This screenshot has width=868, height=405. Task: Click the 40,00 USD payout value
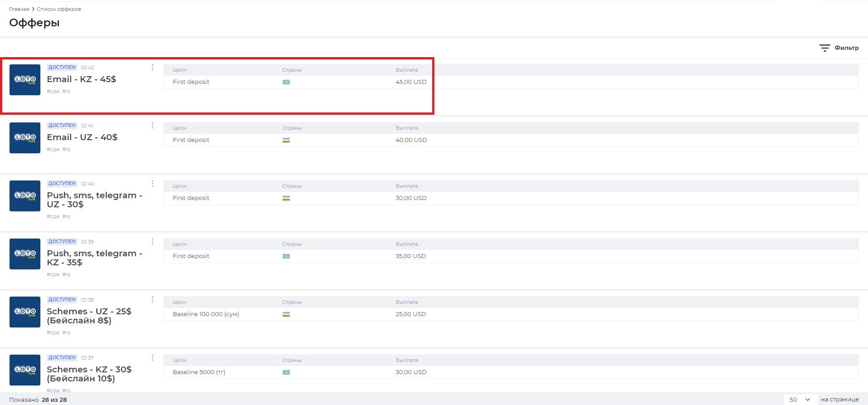click(411, 140)
